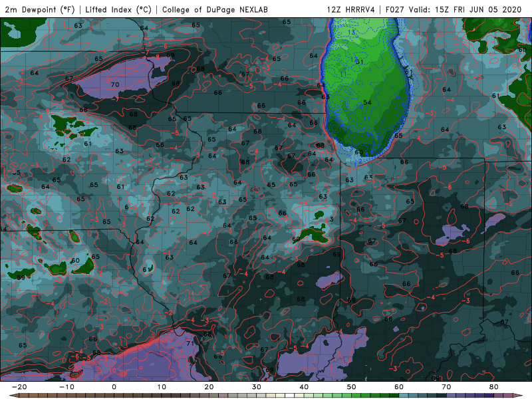532x399 pixels.
Task: Click the 30 label on the color scale
Action: 257,387
